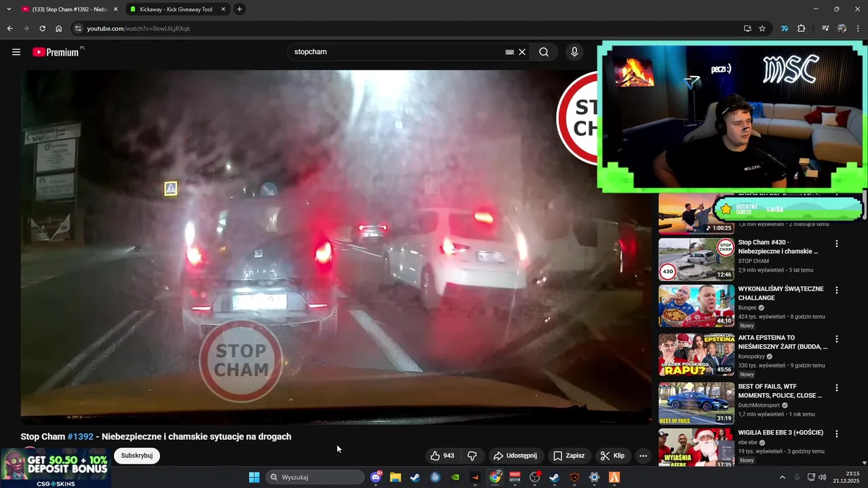Show hidden system tray icons
This screenshot has height=488, width=868.
[782, 477]
